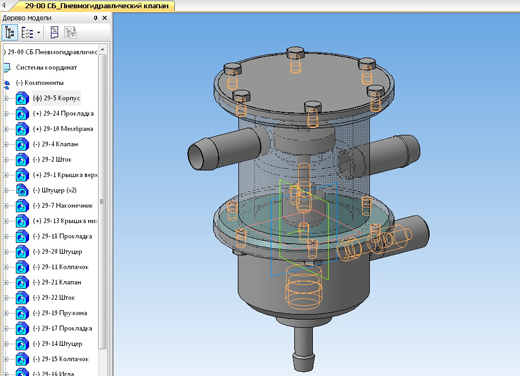Image resolution: width=520 pixels, height=376 pixels.
Task: Select (-) 29-22 Шток component
Action: tap(54, 297)
